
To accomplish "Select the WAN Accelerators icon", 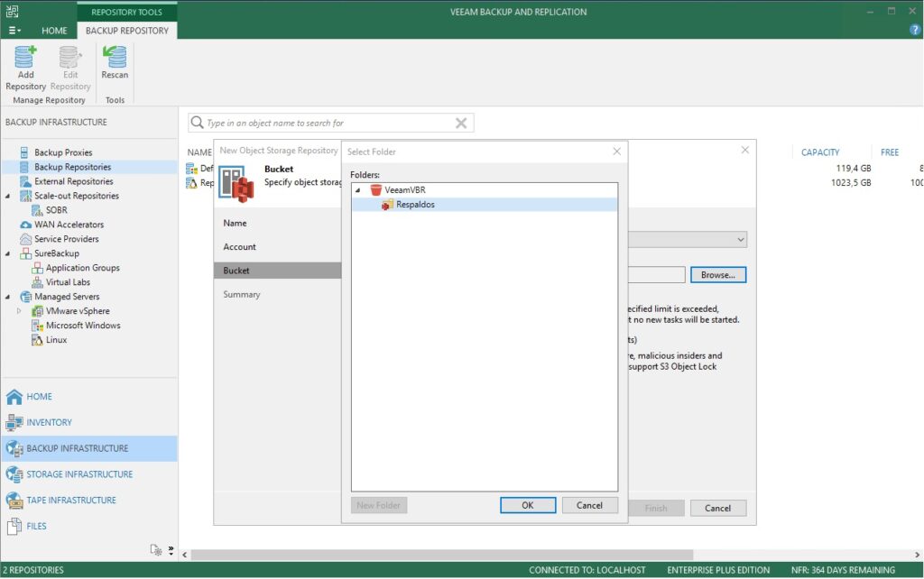I will 25,225.
